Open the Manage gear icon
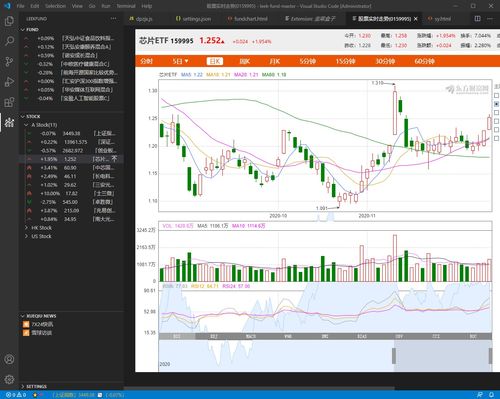Screen dimensions: 500x399 [9, 379]
